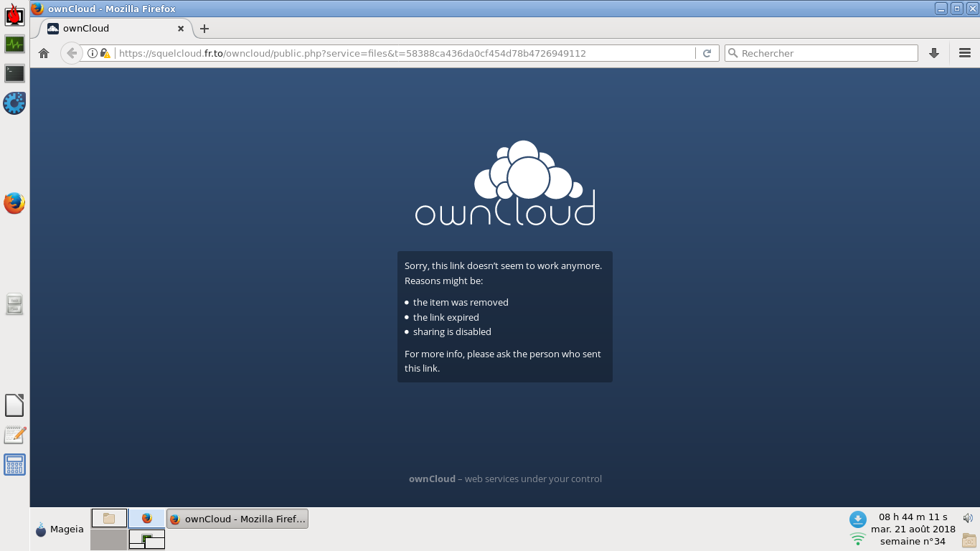Reload the current ownCloud page
The width and height of the screenshot is (980, 551).
(707, 52)
